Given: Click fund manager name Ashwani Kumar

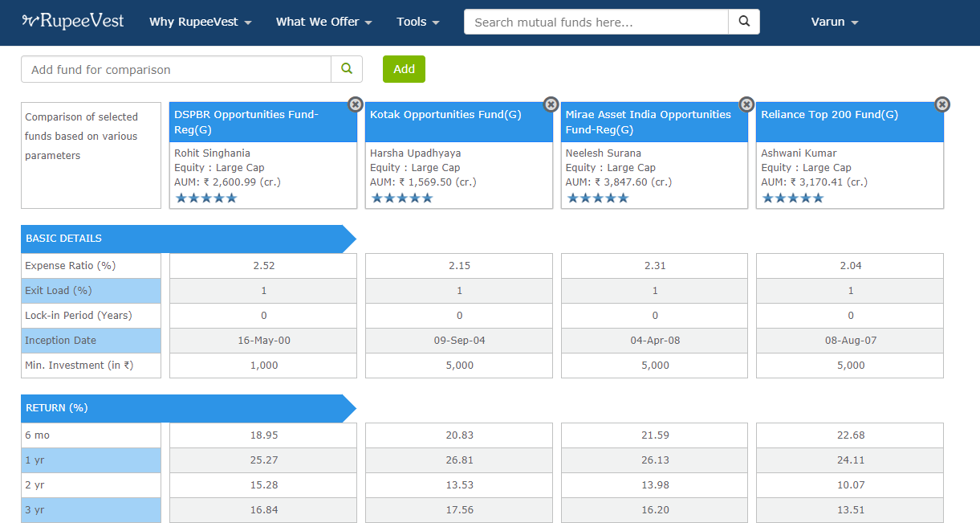Looking at the screenshot, I should point(799,153).
